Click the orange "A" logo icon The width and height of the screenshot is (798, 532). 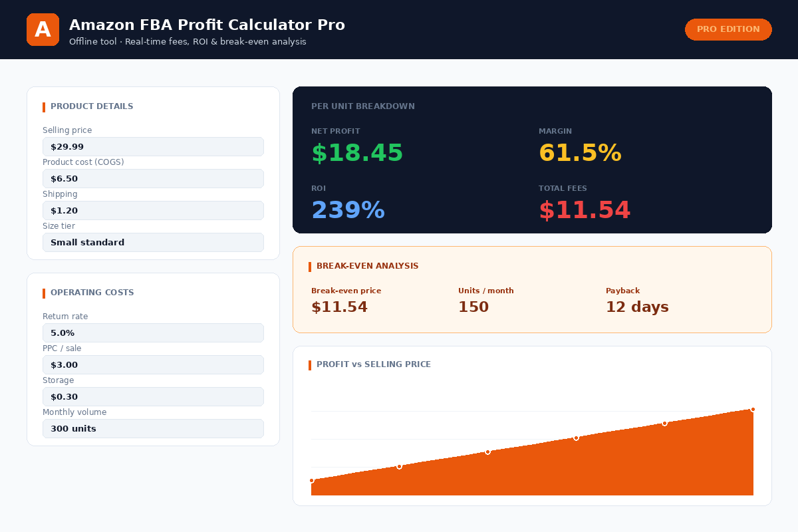click(43, 29)
